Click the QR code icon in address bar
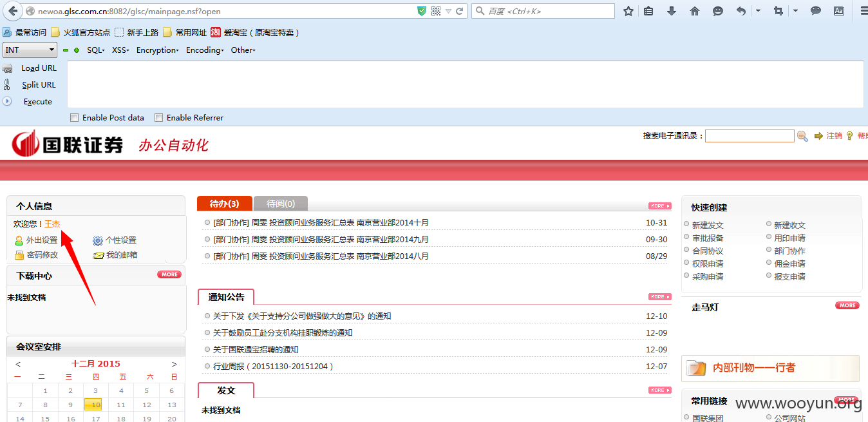The image size is (868, 422). pos(436,11)
